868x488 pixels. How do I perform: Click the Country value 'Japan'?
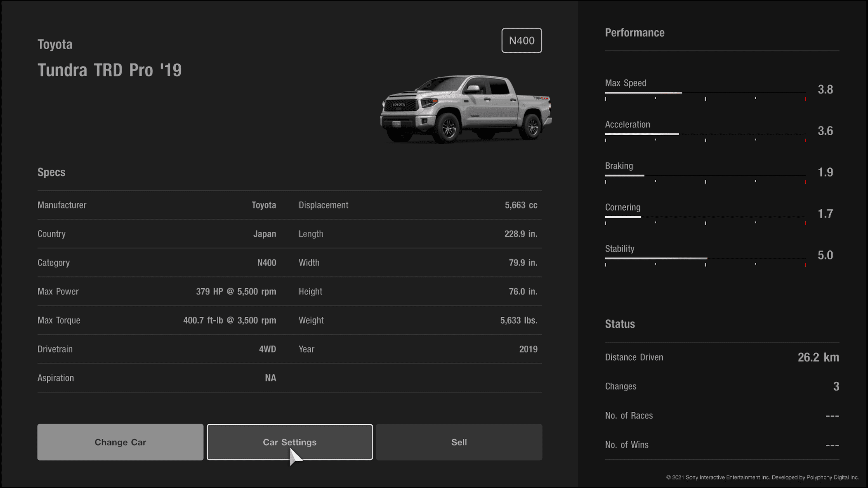click(264, 234)
